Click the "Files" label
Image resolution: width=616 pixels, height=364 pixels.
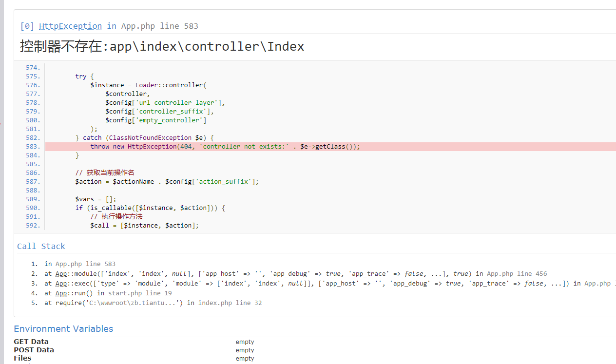pyautogui.click(x=22, y=358)
